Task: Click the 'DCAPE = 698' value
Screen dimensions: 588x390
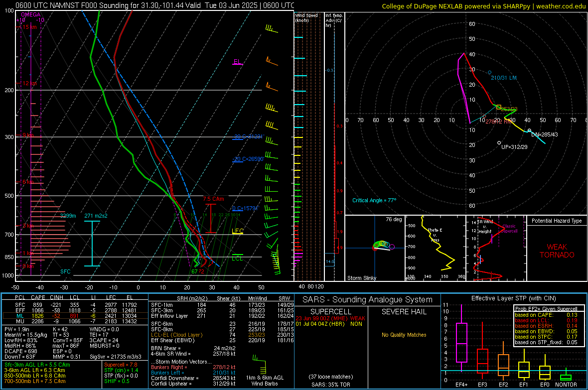Action: pos(20,351)
